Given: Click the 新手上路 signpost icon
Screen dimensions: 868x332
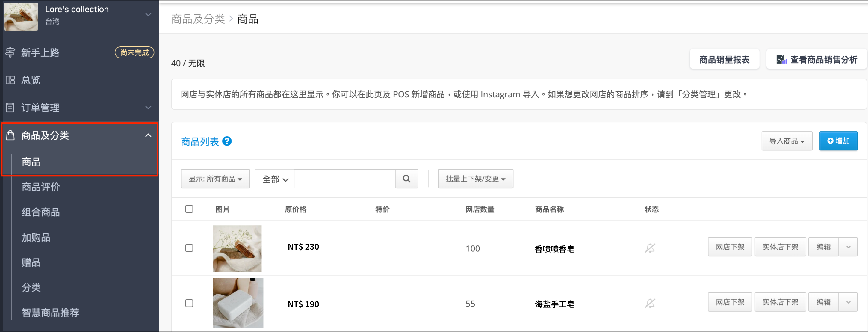Looking at the screenshot, I should point(10,52).
